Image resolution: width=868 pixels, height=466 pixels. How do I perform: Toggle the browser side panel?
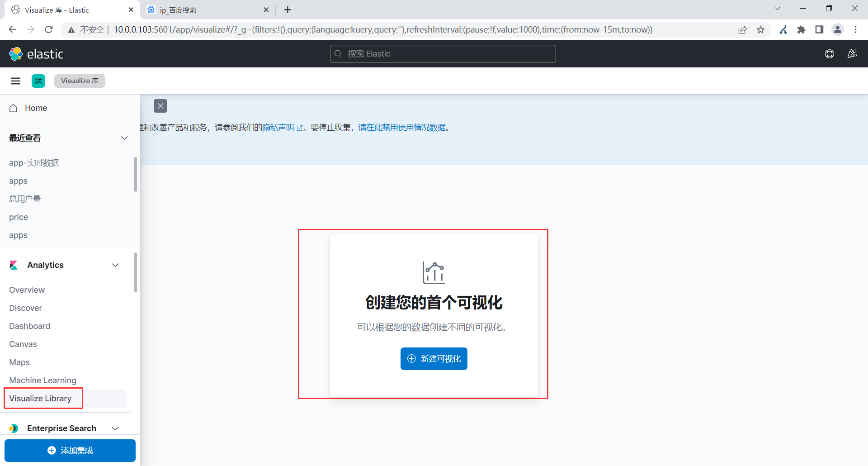[x=819, y=29]
